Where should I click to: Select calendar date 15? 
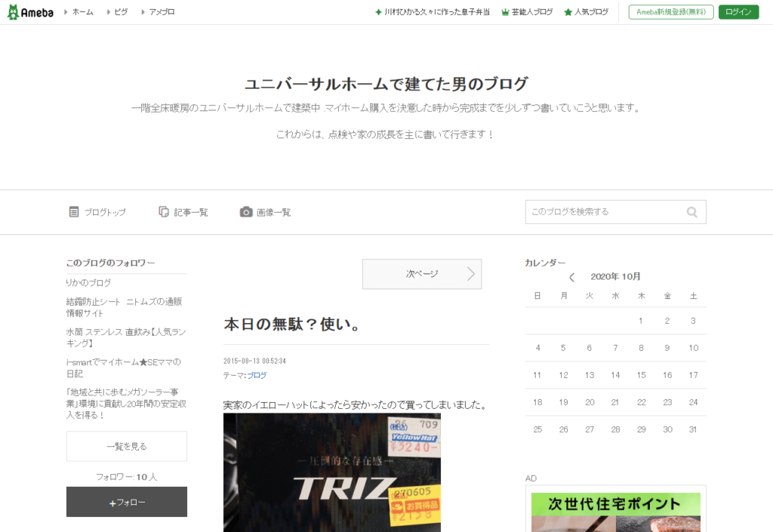[641, 375]
